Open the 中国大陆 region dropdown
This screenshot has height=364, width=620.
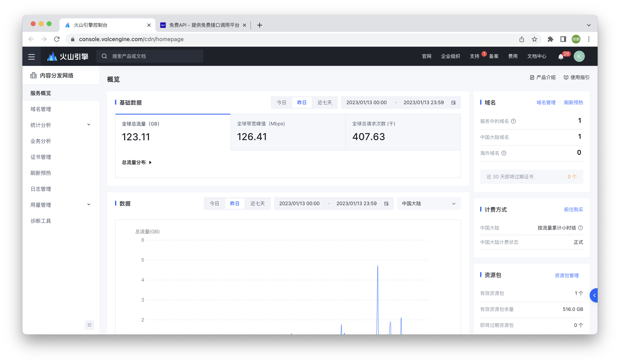coord(429,204)
